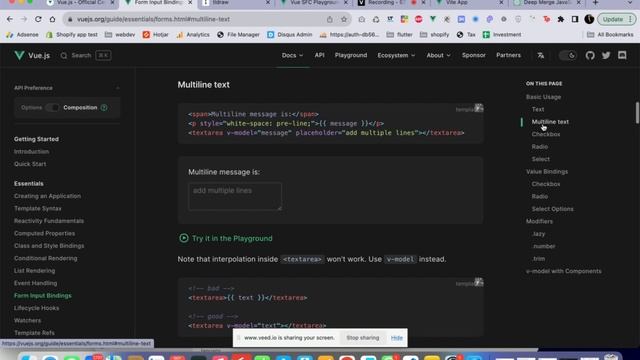Click the browser Update button
This screenshot has width=640, height=360.
click(616, 19)
